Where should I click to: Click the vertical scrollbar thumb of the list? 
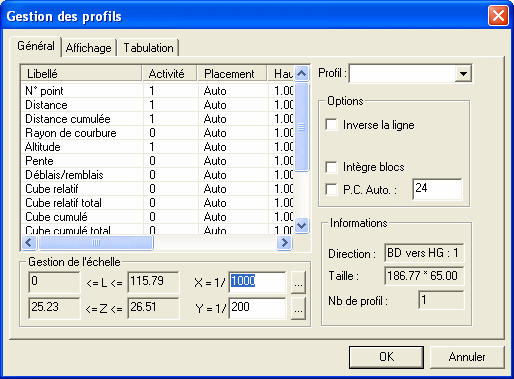point(302,127)
